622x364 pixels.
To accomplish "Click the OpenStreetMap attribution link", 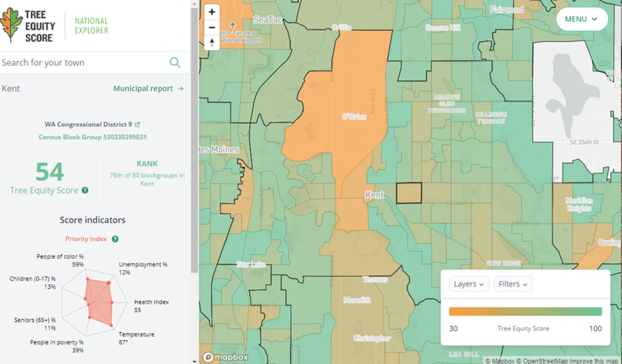I will [541, 361].
